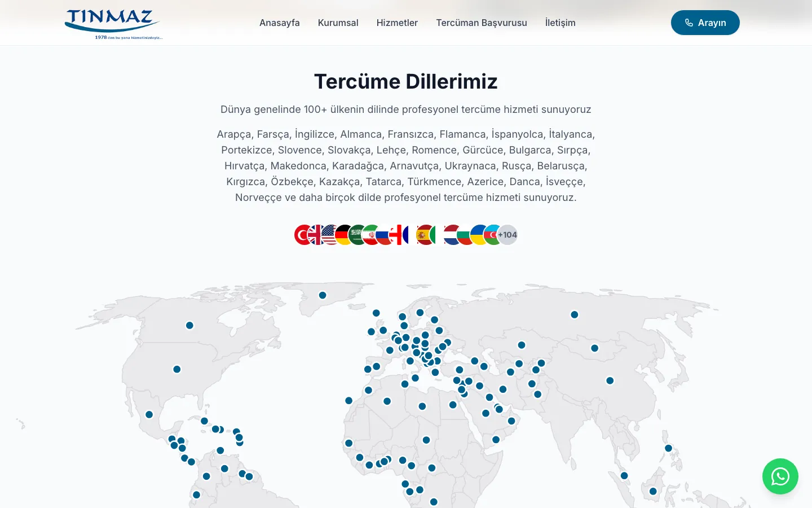Click the Mongolia map dot
This screenshot has width=812, height=508.
click(x=594, y=348)
